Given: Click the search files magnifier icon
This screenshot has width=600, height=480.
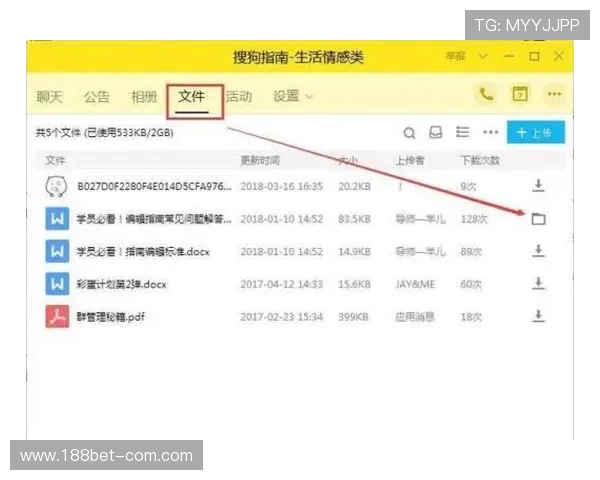Looking at the screenshot, I should (409, 133).
